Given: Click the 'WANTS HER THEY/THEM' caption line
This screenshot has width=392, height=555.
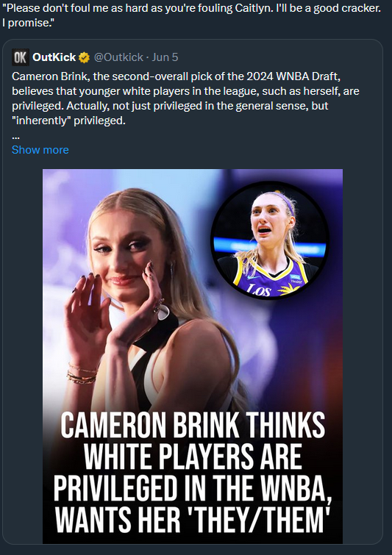Looking at the screenshot, I should tap(192, 520).
